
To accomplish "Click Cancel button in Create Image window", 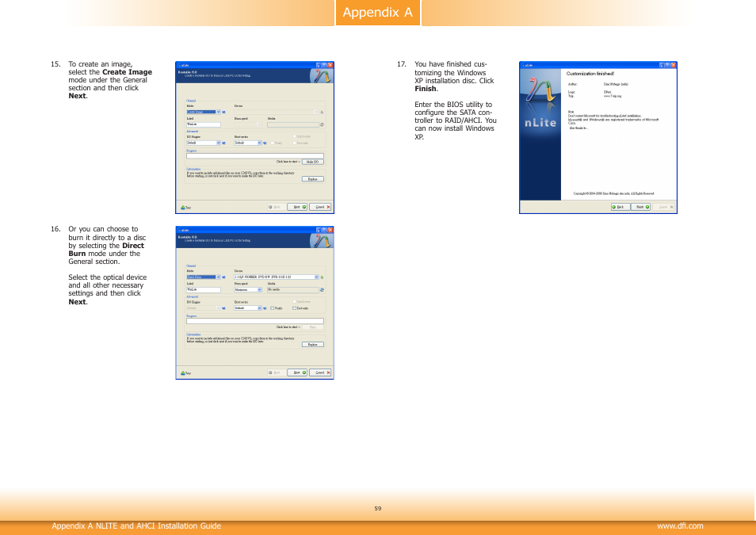I will click(321, 207).
